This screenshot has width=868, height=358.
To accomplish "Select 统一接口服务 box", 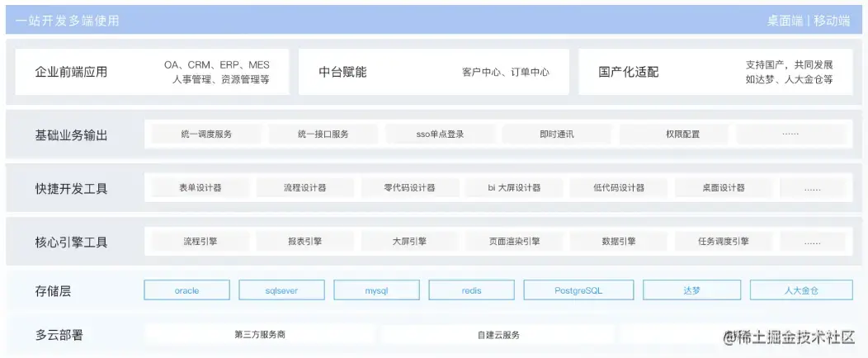I will 323,134.
